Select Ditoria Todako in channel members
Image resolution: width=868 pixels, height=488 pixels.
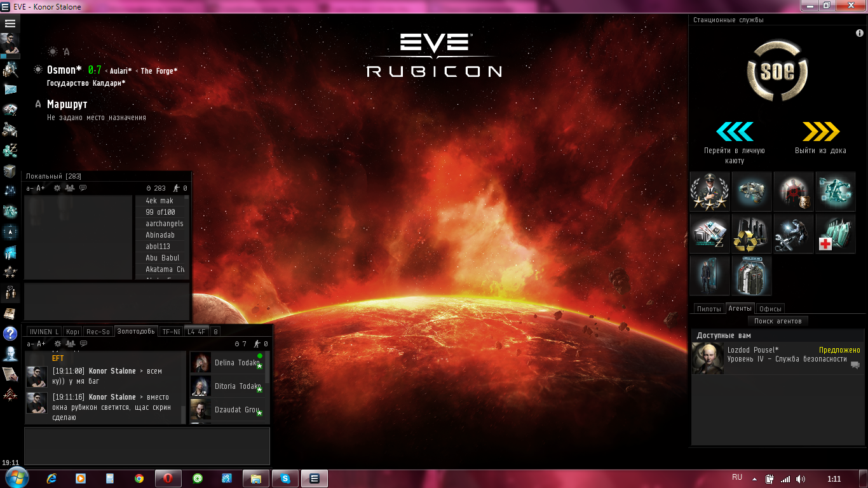click(x=227, y=386)
